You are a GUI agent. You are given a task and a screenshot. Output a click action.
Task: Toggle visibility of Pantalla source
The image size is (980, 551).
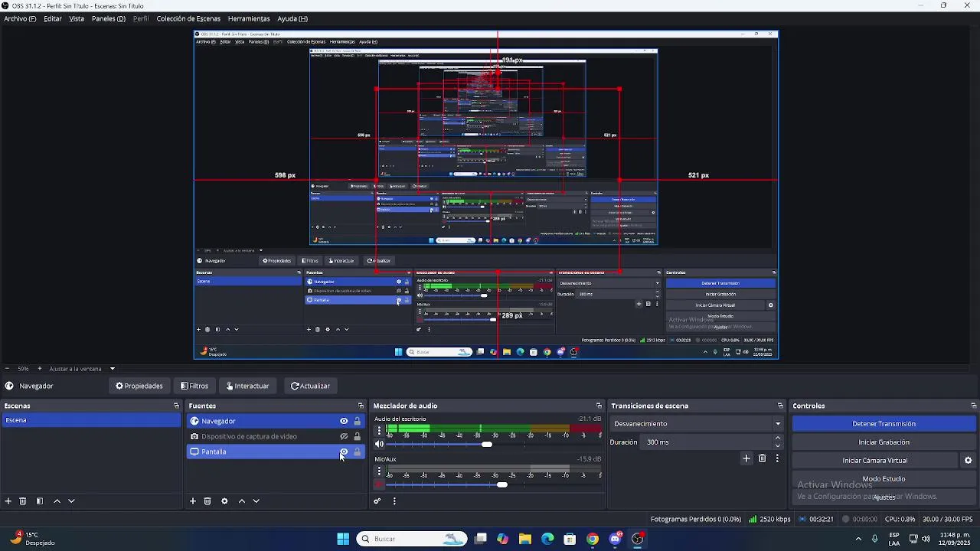tap(344, 452)
